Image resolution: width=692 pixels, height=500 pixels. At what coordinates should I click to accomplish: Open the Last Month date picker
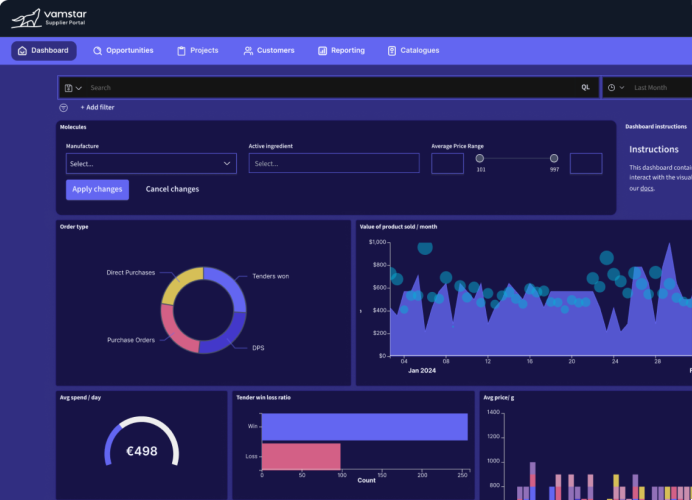pos(647,88)
